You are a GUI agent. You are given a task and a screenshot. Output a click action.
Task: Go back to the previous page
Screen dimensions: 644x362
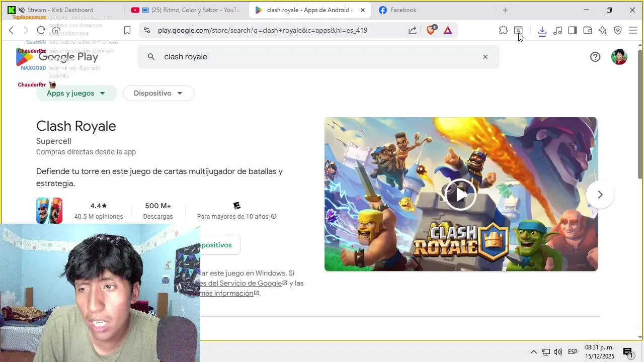click(x=11, y=30)
